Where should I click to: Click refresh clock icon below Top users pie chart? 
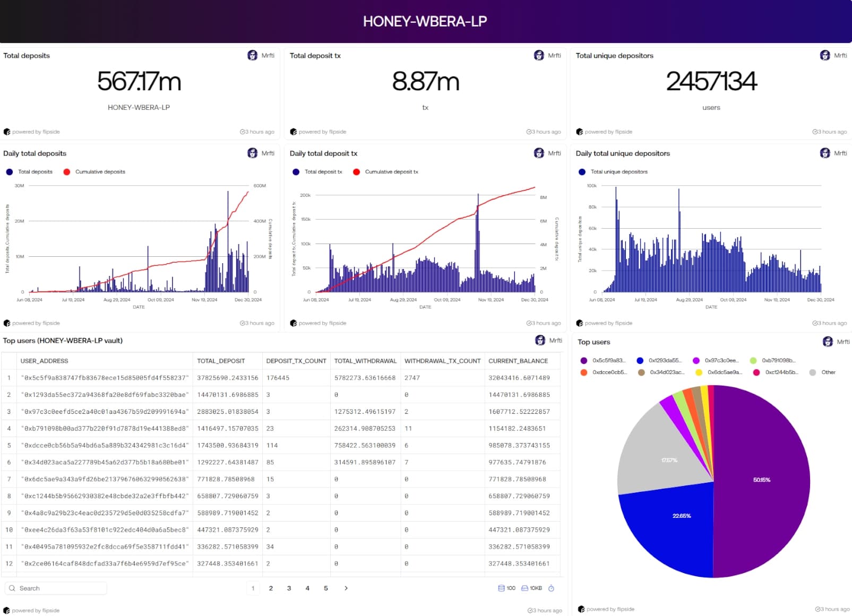818,609
